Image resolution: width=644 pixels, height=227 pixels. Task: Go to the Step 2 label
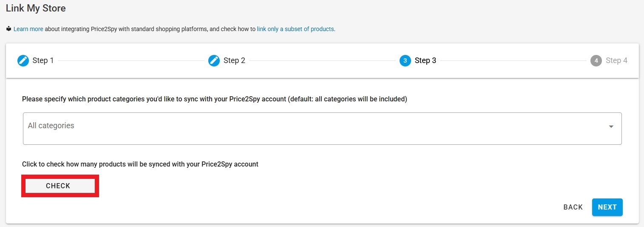(x=234, y=60)
